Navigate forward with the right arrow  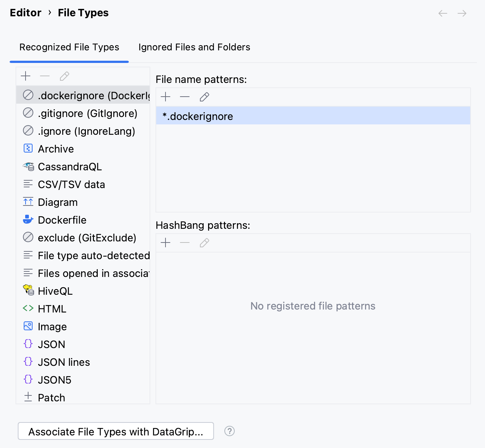(x=462, y=13)
